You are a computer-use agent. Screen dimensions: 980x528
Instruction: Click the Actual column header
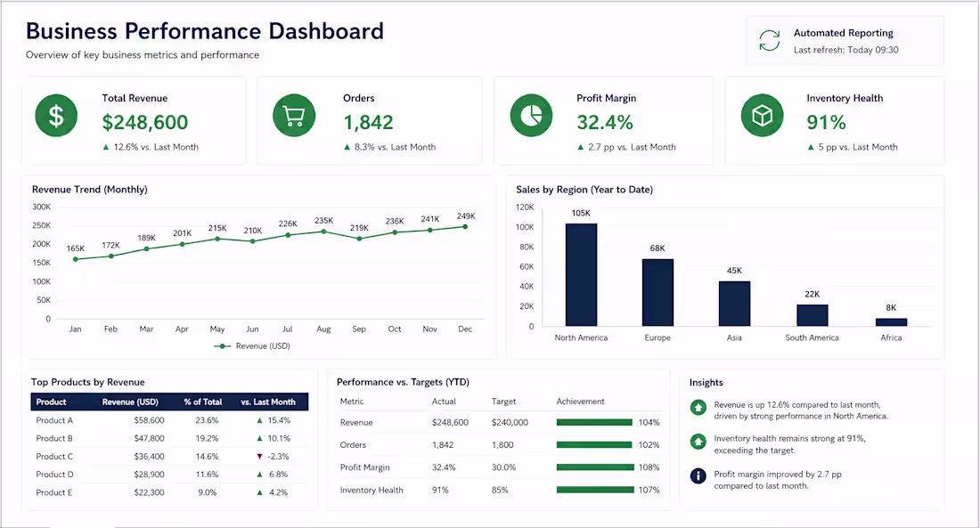[444, 402]
